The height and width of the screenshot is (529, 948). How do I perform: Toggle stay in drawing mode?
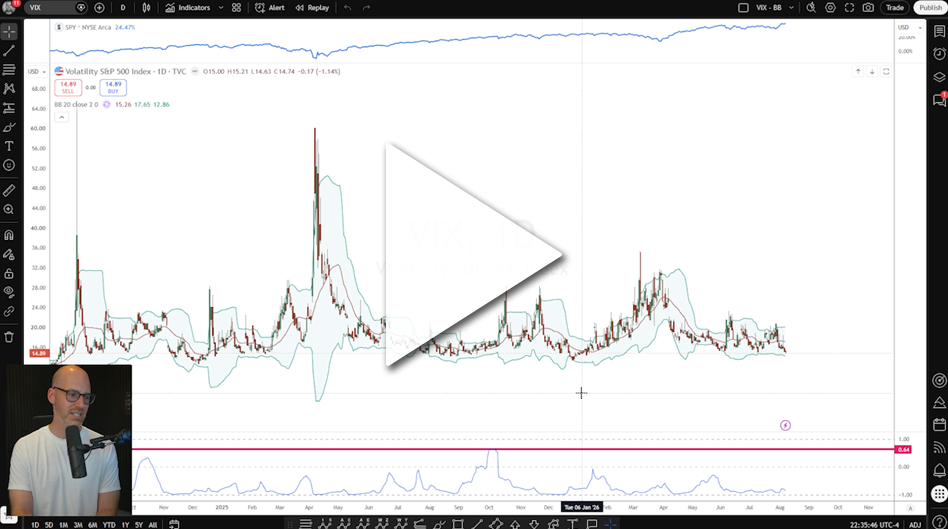point(9,255)
